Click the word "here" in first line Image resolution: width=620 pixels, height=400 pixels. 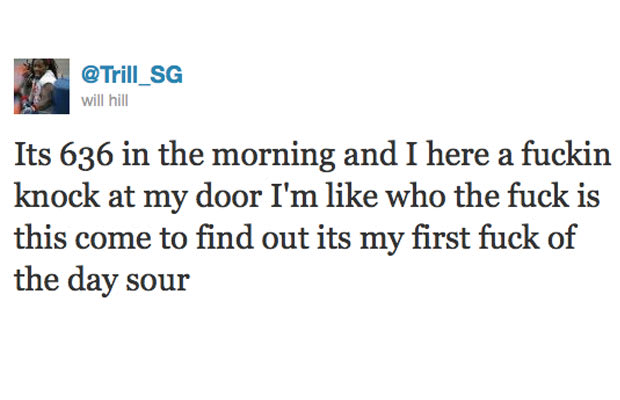click(x=458, y=155)
